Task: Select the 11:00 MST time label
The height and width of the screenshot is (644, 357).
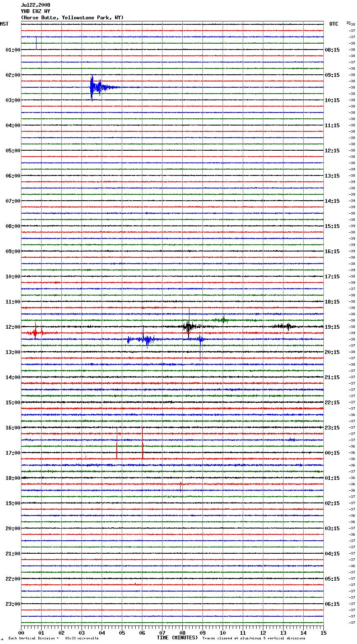Action: pos(13,302)
